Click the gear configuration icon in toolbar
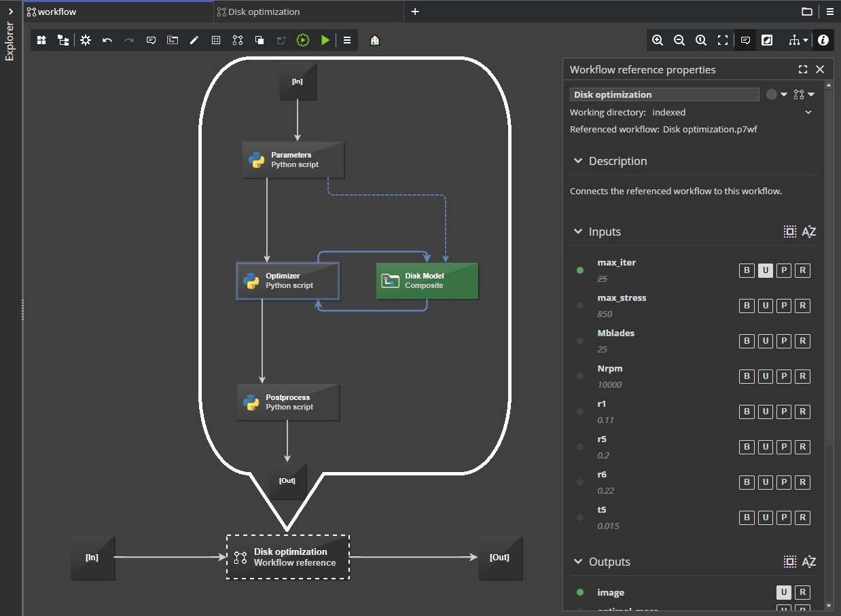 click(x=86, y=40)
